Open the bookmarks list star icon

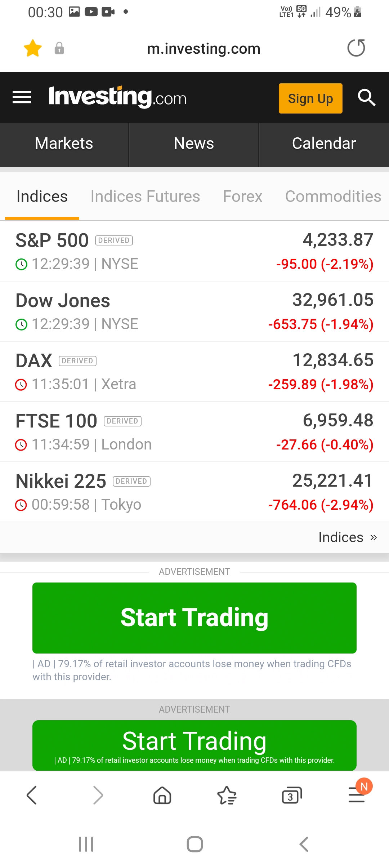coord(227,795)
